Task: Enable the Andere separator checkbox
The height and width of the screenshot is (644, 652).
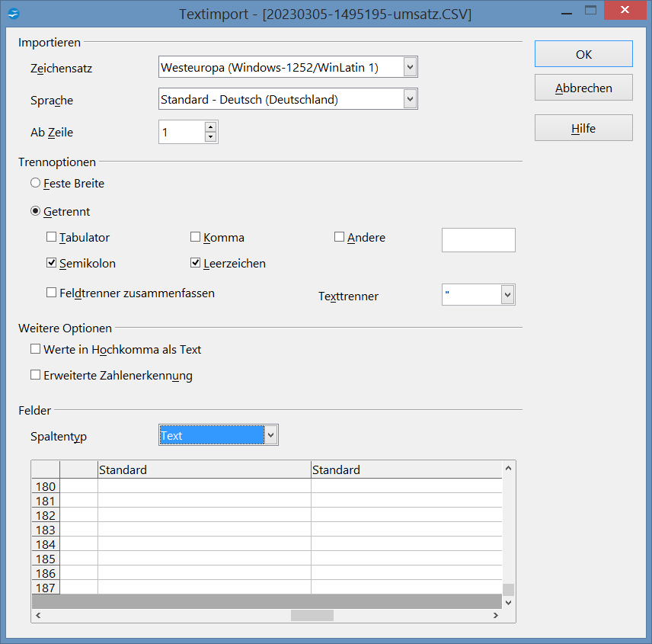Action: 339,237
